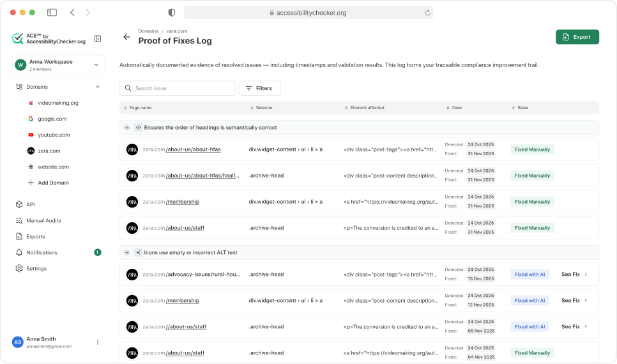
Task: Open google.com domain
Action: click(52, 119)
